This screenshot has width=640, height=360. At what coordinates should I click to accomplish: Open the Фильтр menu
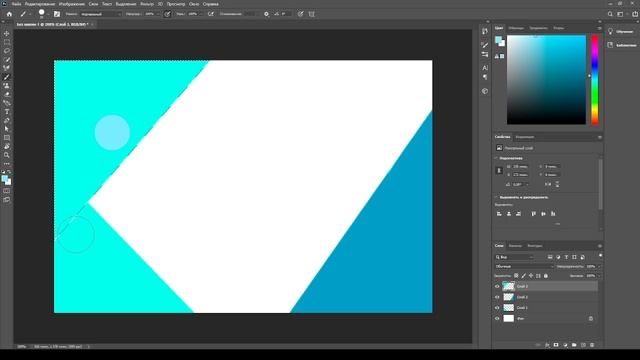(x=147, y=4)
